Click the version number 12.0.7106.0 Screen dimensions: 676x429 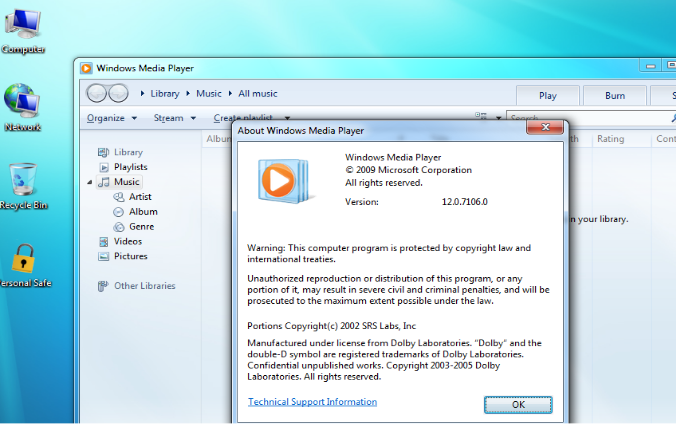pos(464,202)
